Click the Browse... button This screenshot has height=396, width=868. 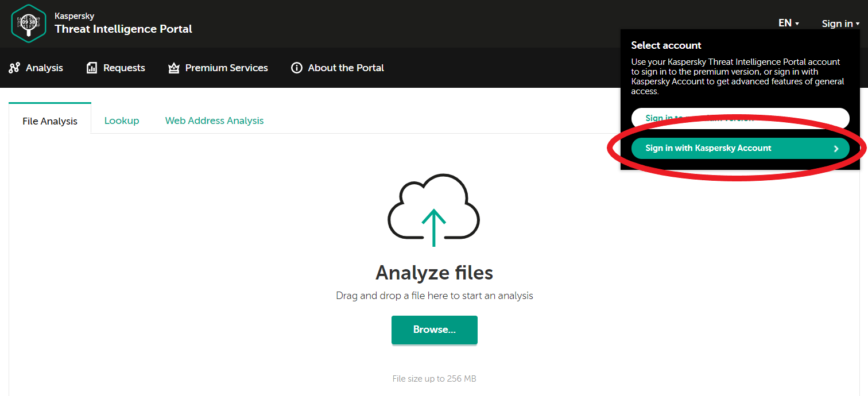click(435, 330)
